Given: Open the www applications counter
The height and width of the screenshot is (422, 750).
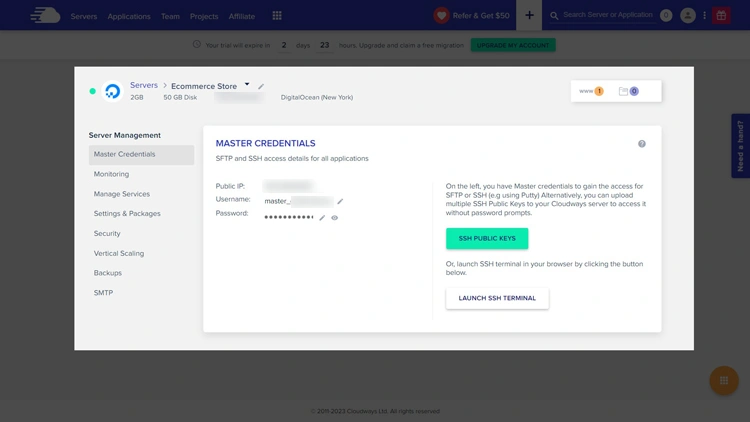Looking at the screenshot, I should click(591, 91).
